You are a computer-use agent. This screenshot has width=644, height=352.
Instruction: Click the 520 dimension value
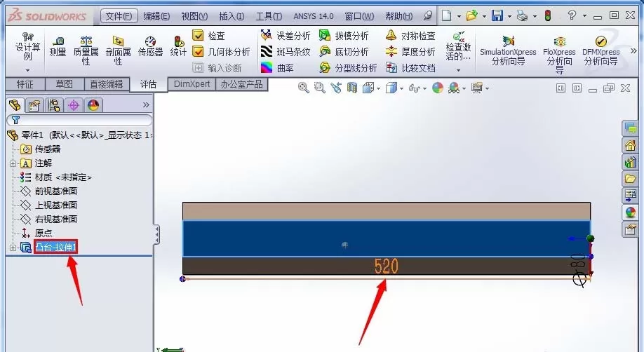coord(386,266)
